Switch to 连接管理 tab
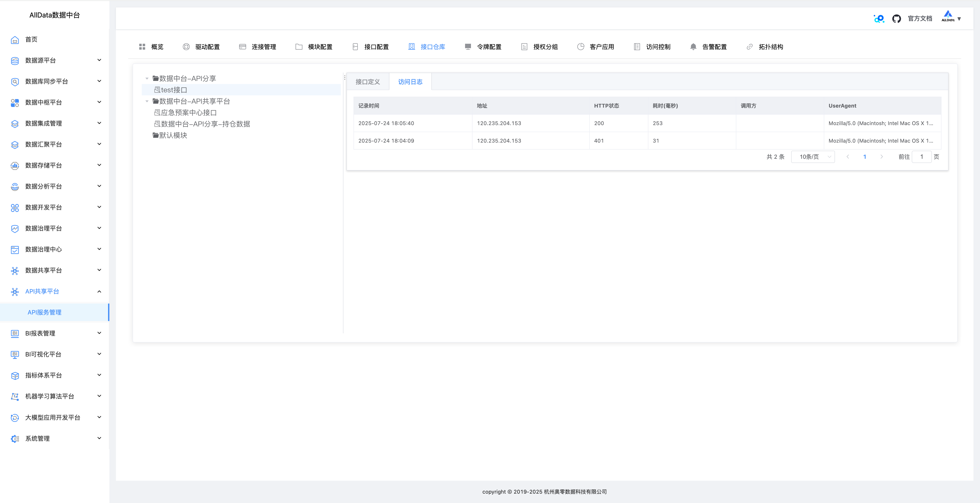 coord(257,47)
